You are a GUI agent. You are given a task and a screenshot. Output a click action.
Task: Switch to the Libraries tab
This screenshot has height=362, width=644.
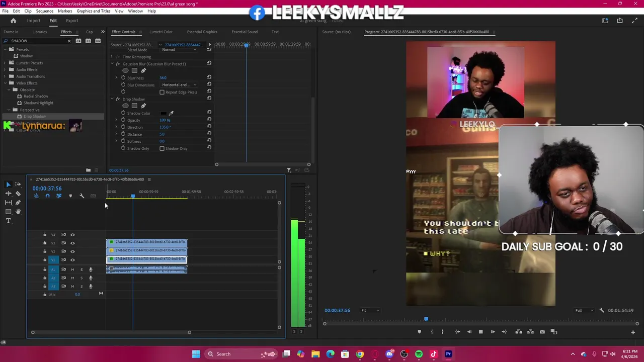point(39,32)
